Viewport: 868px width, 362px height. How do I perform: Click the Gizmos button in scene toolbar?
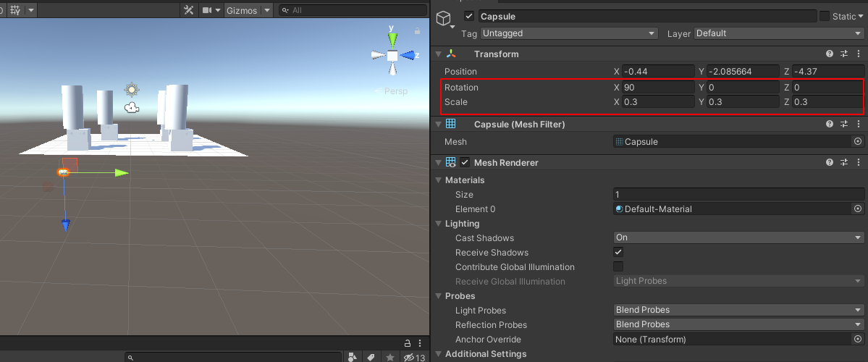click(242, 10)
